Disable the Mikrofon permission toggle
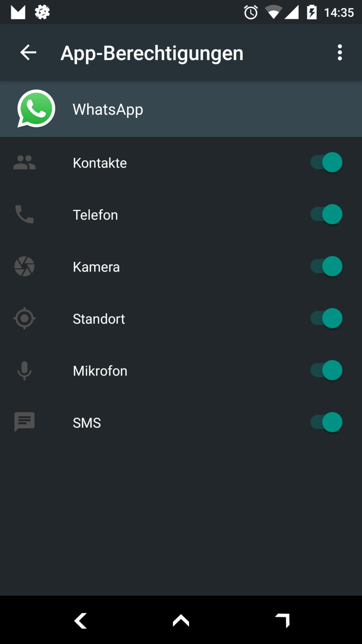 coord(326,370)
